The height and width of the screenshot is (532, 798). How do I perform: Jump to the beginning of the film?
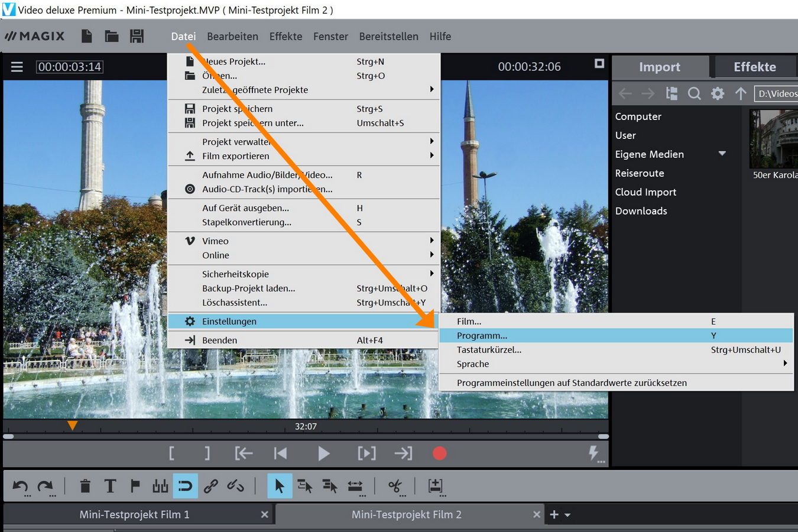point(281,453)
